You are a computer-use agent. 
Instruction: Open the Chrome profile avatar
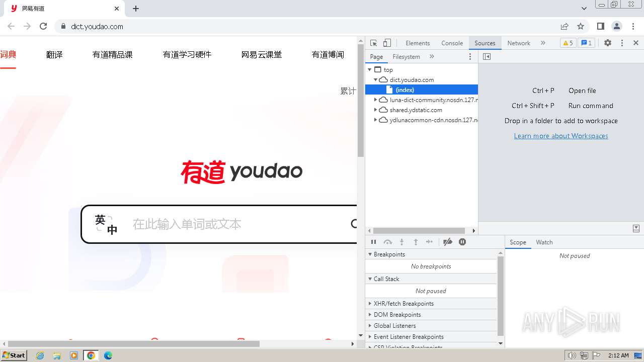coord(616,26)
